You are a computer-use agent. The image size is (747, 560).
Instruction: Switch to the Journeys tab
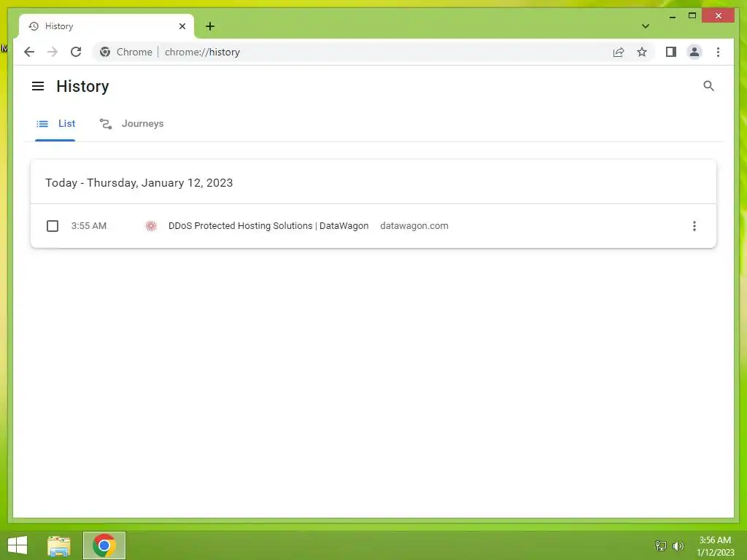(131, 124)
